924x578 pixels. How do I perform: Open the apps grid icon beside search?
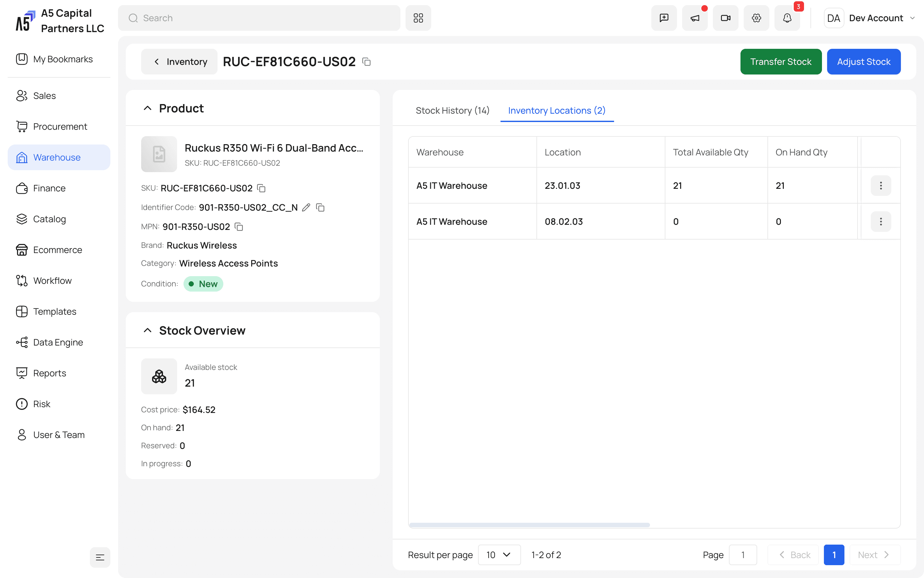coord(418,18)
